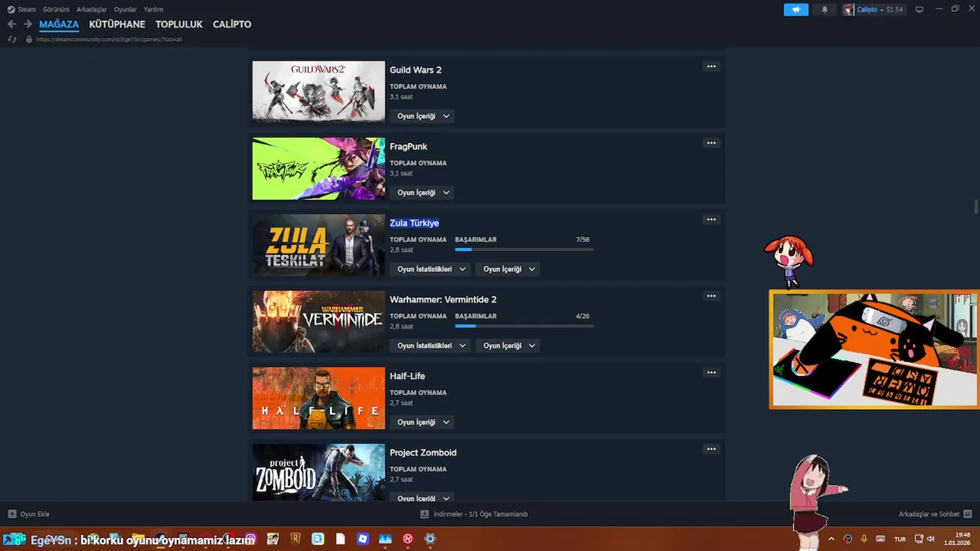The image size is (980, 551).
Task: Open the Project Zomboid title link
Action: tap(423, 452)
